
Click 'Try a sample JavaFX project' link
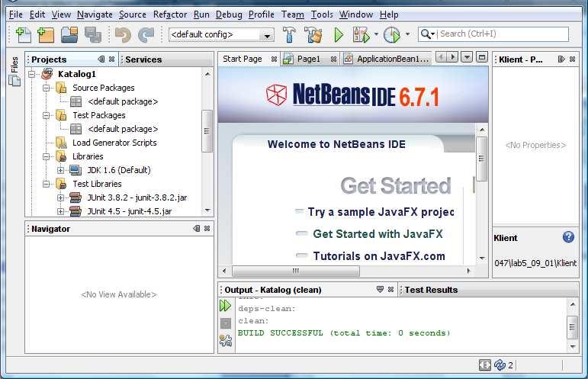pos(381,212)
